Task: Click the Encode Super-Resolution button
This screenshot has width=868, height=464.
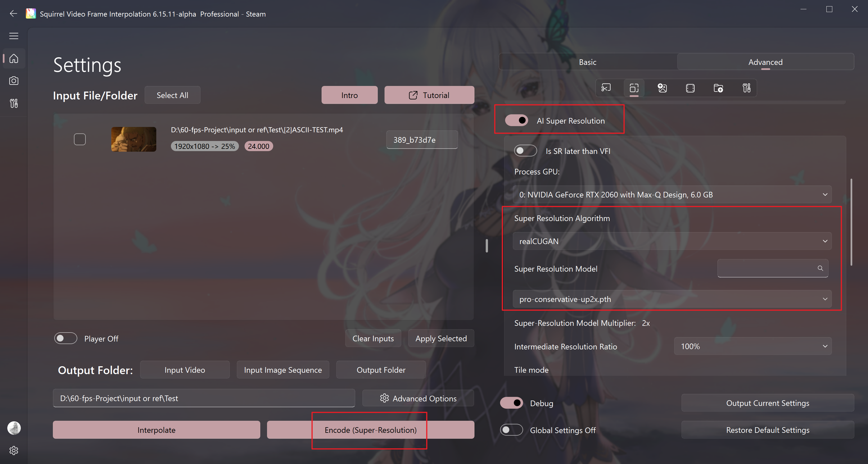Action: [370, 429]
